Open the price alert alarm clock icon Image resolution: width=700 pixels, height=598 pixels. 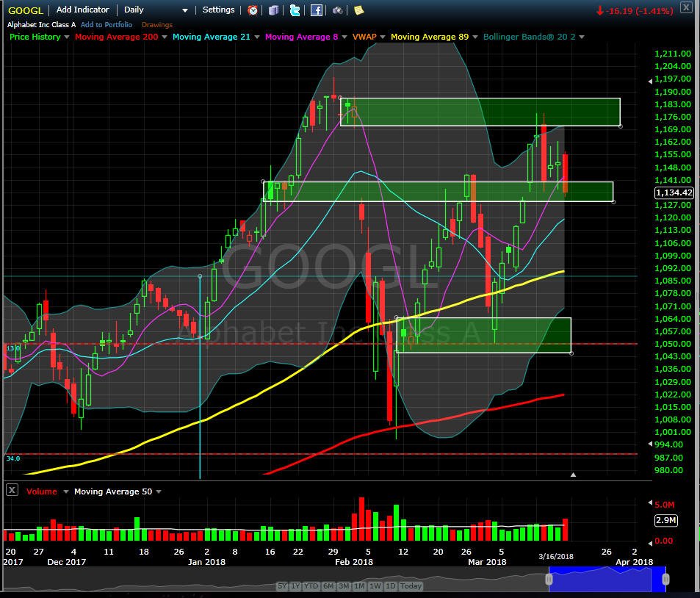253,10
